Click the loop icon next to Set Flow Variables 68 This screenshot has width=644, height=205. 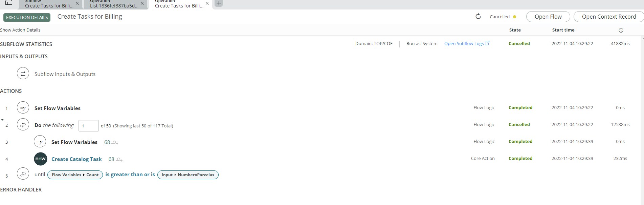(115, 143)
